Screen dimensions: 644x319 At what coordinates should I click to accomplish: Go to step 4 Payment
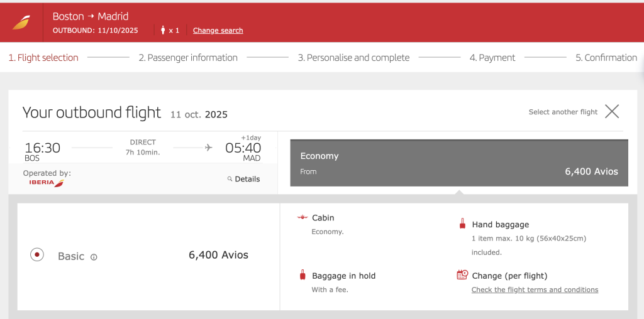tap(492, 58)
